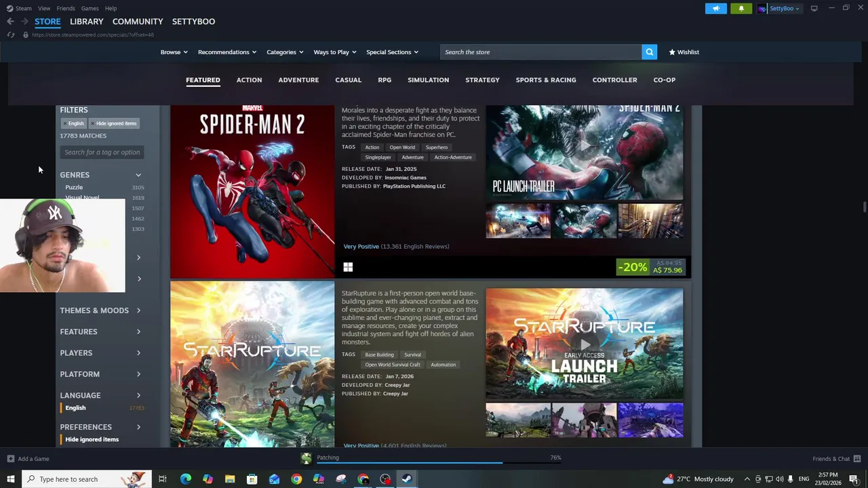868x488 pixels.
Task: Open the SettyBoo account dropdown
Action: 779,8
